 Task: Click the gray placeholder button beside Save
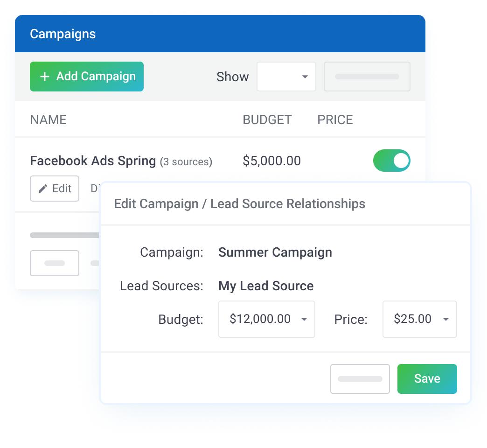360,378
